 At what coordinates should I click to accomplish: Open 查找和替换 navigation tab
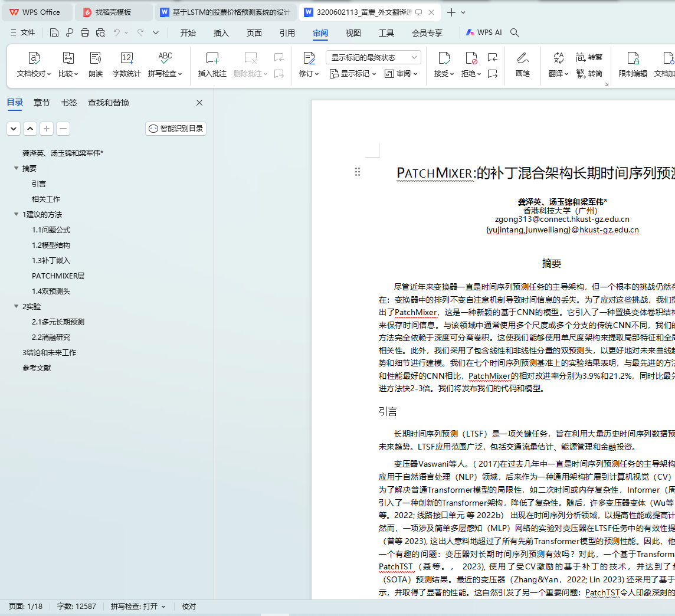(109, 103)
